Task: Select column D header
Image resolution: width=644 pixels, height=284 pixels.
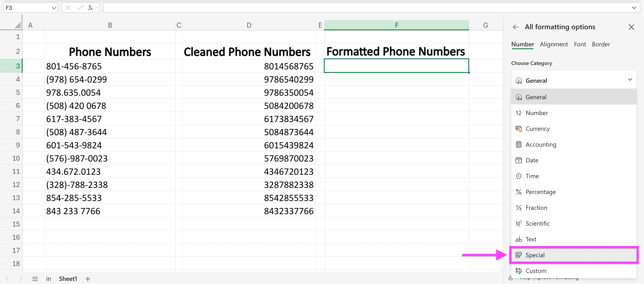Action: [x=249, y=25]
